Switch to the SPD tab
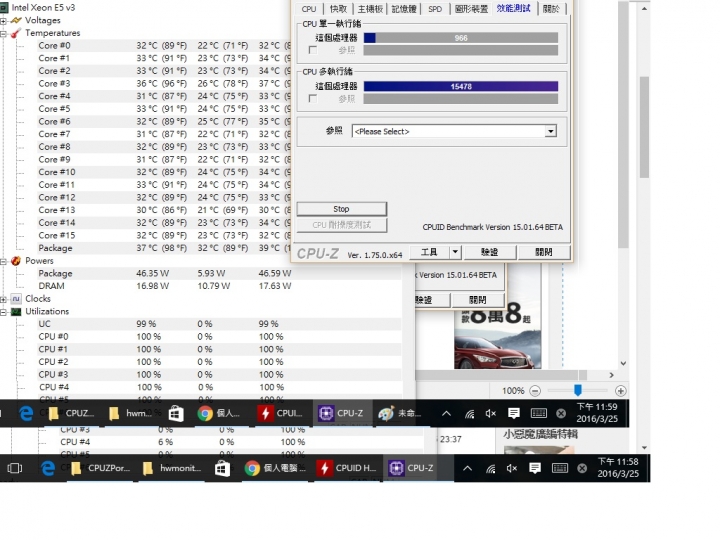 [435, 9]
